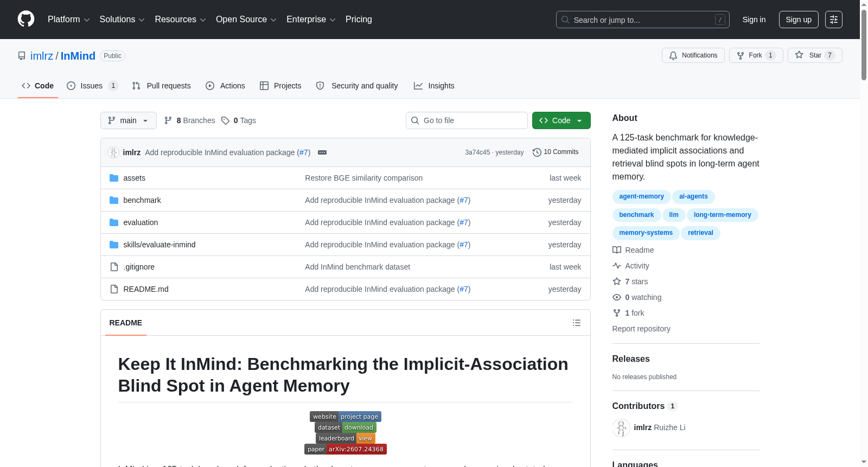Image resolution: width=868 pixels, height=467 pixels.
Task: Click the fork icon next to 1 fork
Action: [617, 313]
